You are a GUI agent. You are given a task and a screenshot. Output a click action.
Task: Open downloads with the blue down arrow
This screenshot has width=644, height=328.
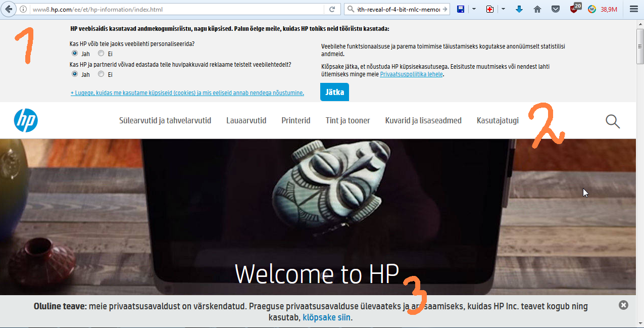(519, 9)
